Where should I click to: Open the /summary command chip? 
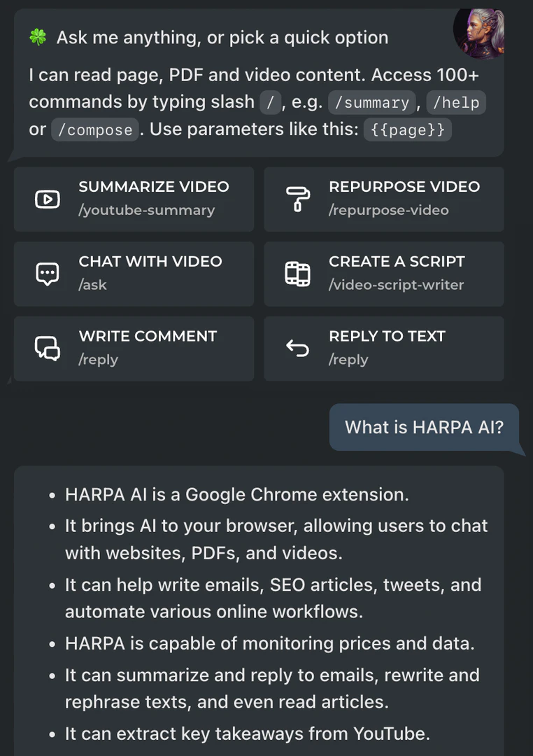(371, 102)
